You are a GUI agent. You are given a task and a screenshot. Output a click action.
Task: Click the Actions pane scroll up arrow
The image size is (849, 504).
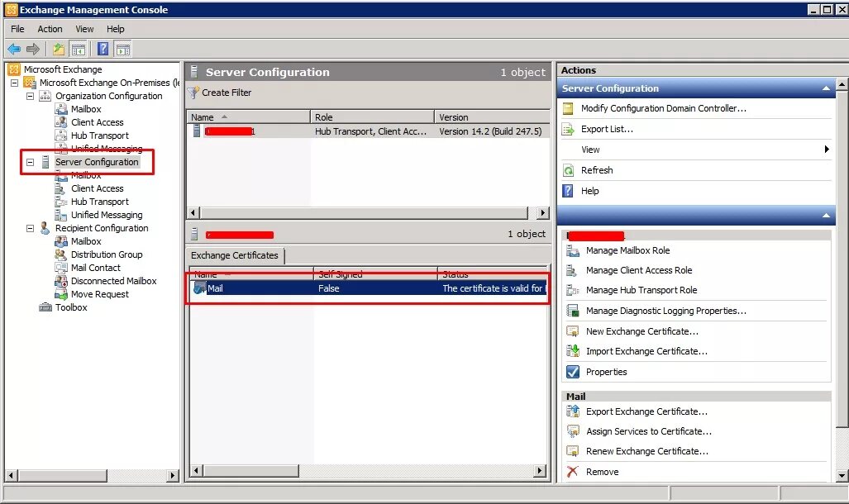click(x=842, y=84)
